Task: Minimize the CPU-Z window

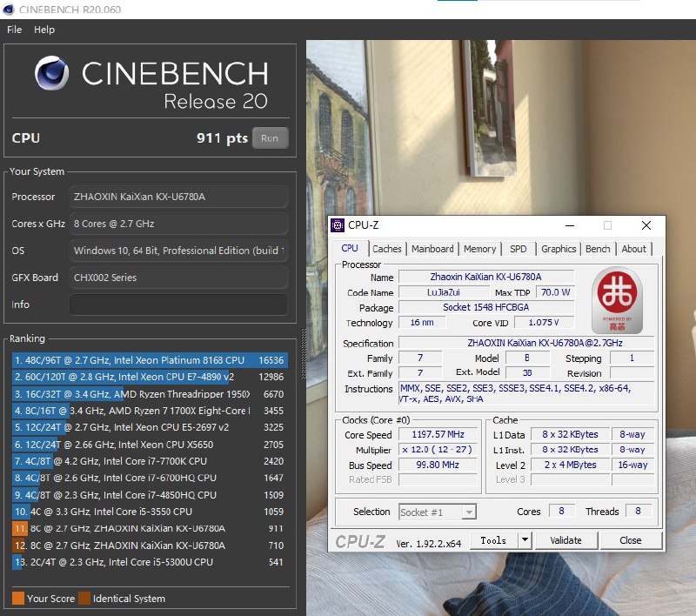Action: [570, 225]
